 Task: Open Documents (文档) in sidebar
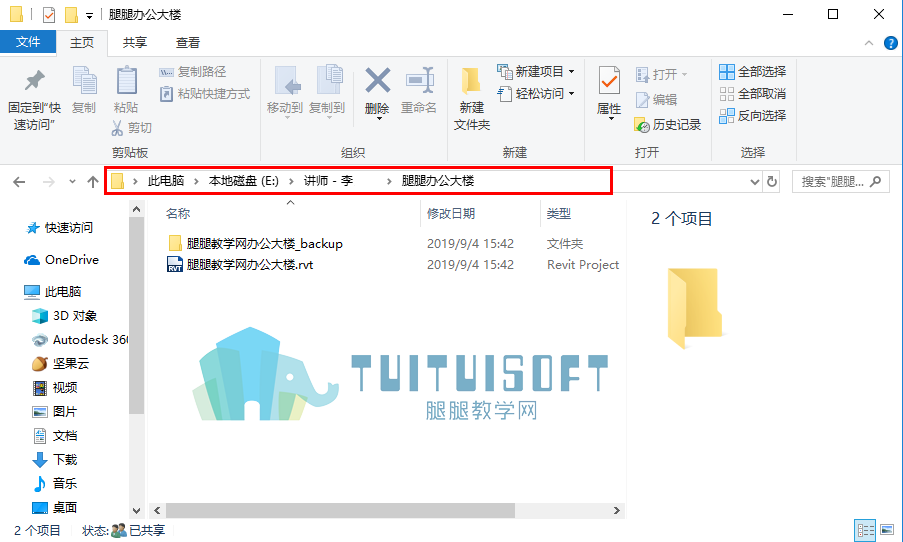[55, 435]
